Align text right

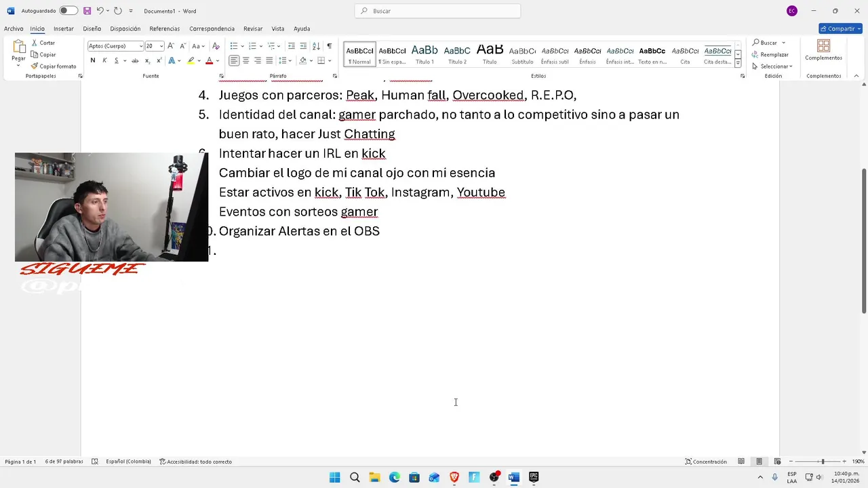click(257, 60)
